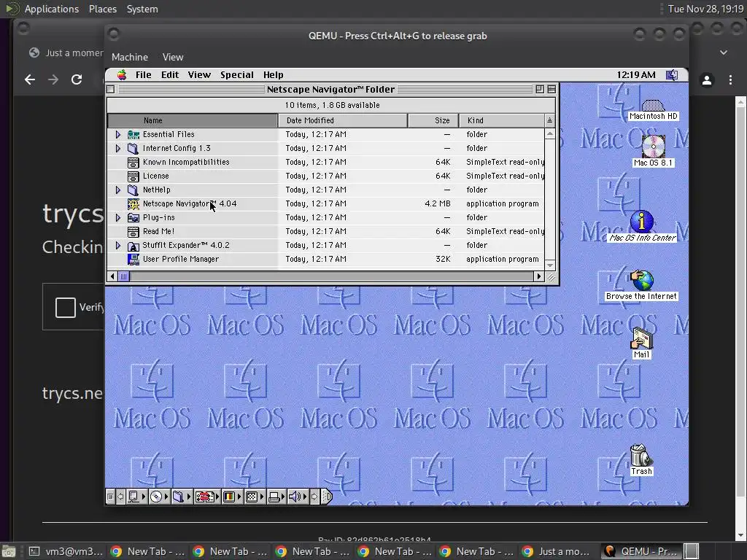
Task: Click Control Strip right scroll arrow
Action: pos(314,497)
